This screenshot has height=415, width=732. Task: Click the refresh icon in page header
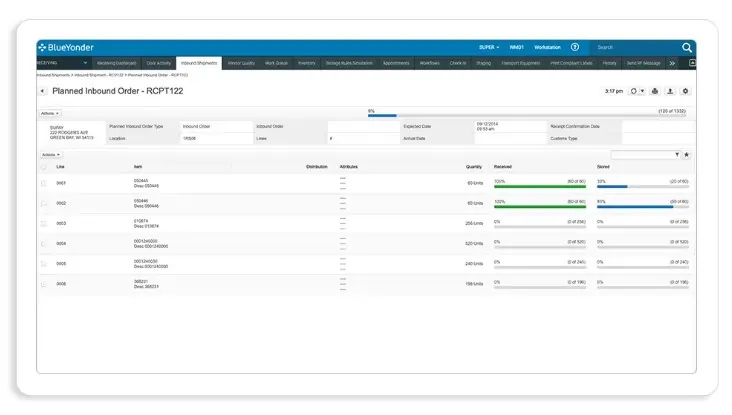[x=633, y=91]
